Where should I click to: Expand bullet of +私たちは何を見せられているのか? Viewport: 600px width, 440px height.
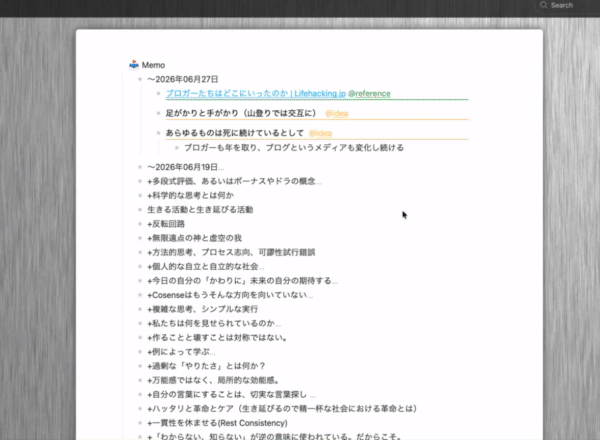click(140, 323)
